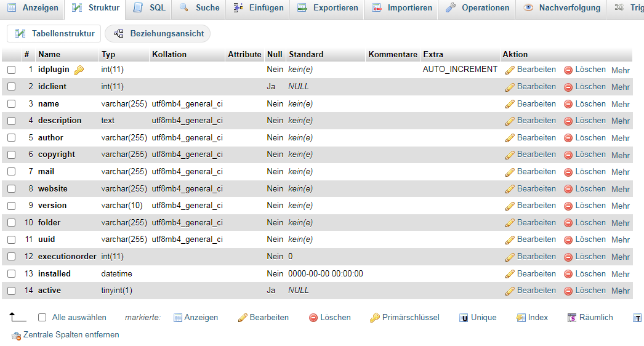Select the checkbox next to executionorder
This screenshot has width=644, height=346.
(x=11, y=257)
